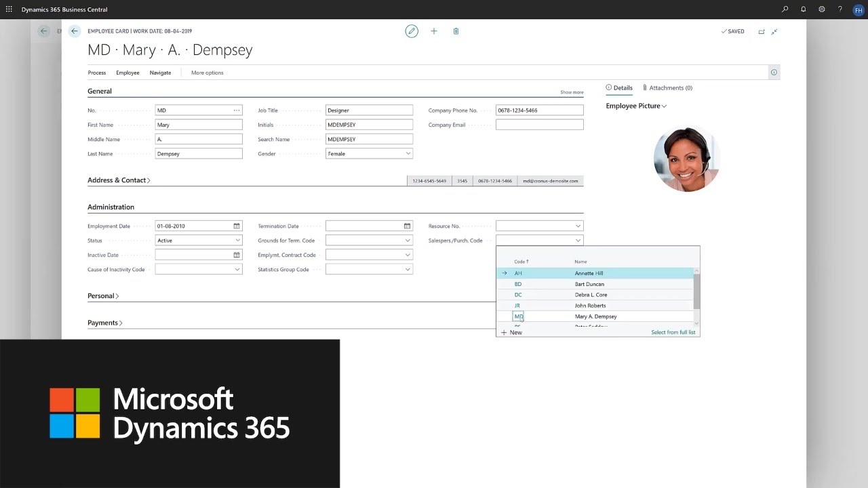Go back with the Employee Card arrow

click(75, 31)
